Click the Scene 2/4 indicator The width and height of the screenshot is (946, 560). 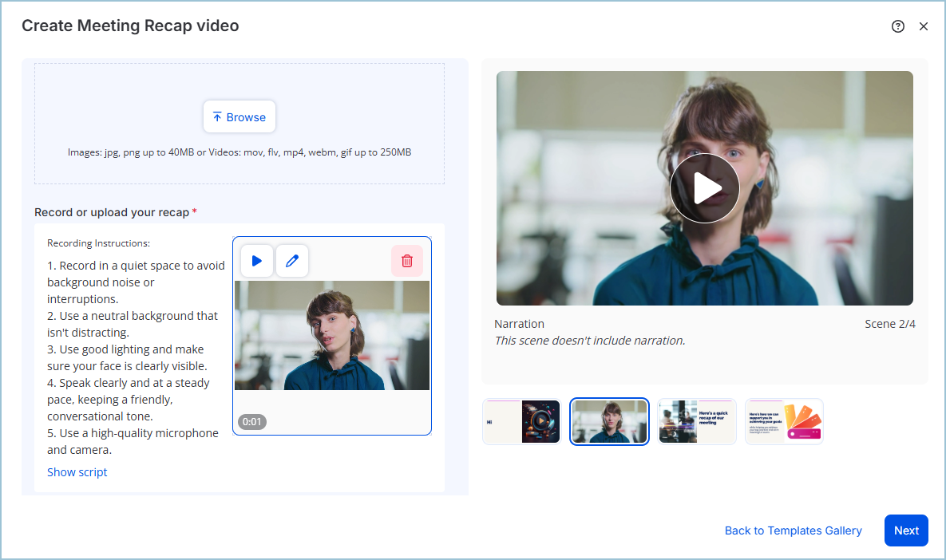tap(889, 323)
